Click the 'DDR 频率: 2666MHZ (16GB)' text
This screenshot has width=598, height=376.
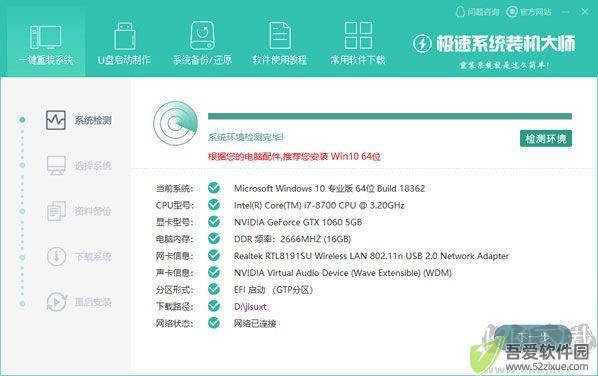click(x=293, y=239)
